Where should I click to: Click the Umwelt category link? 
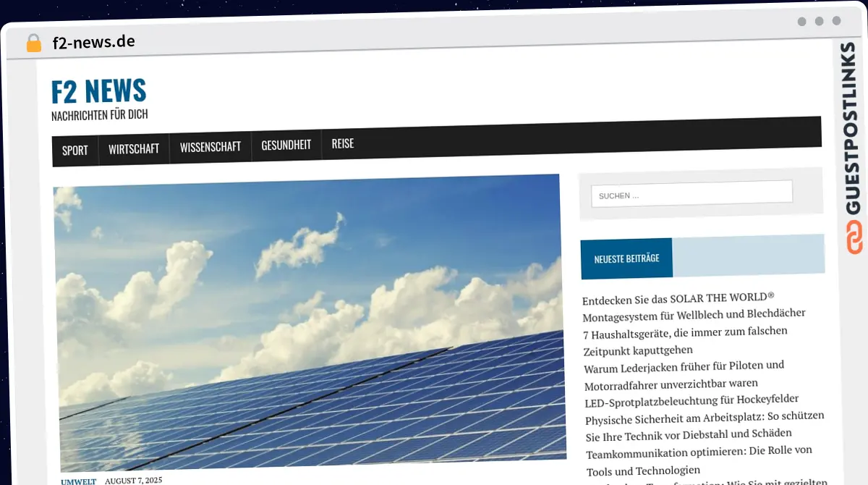78,481
